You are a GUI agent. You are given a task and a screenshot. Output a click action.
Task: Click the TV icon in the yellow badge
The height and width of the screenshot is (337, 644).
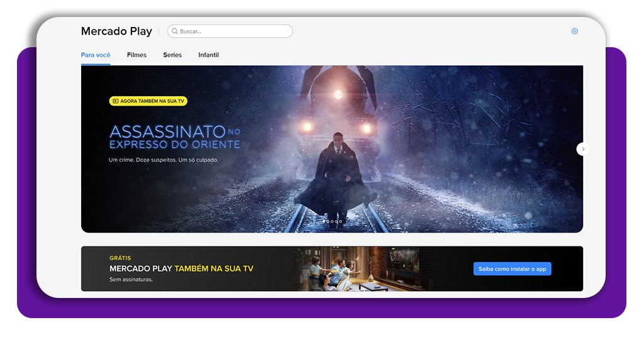tap(116, 101)
